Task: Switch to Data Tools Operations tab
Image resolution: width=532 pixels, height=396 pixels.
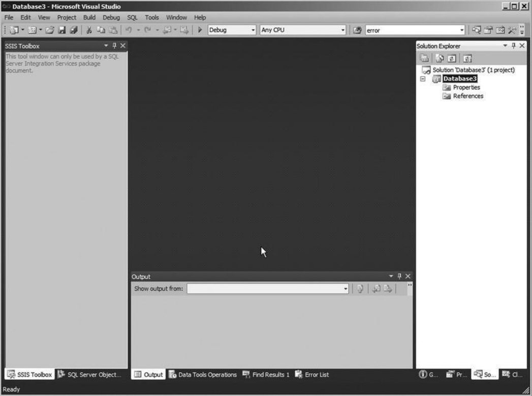Action: pos(203,374)
